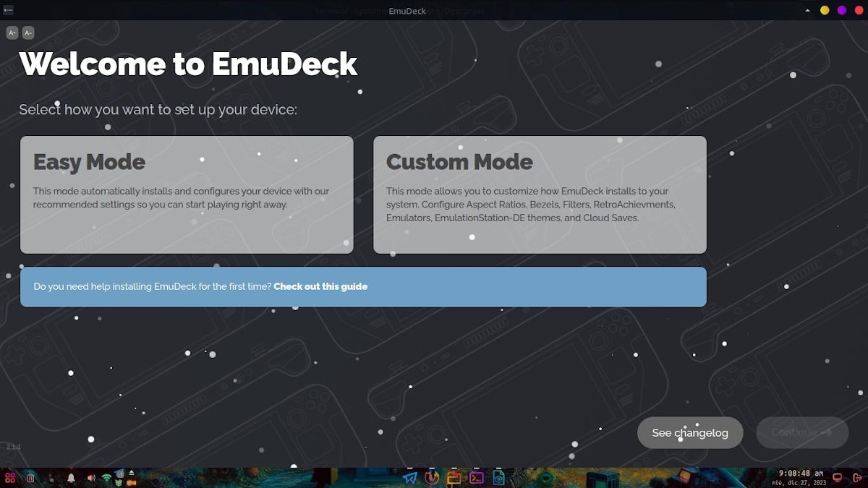The image size is (868, 488).
Task: Decrease font size with A- button
Action: pyautogui.click(x=28, y=33)
